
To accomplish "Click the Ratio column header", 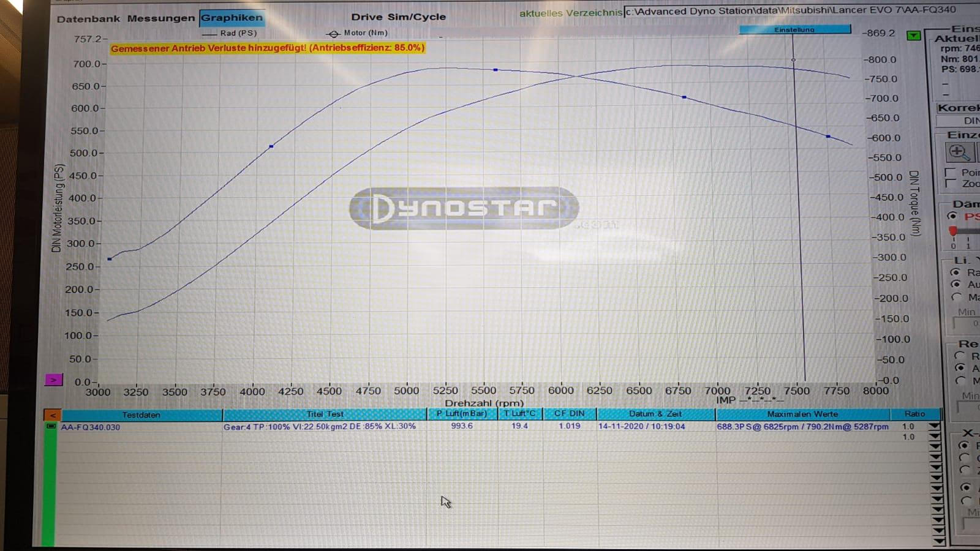I will click(914, 414).
